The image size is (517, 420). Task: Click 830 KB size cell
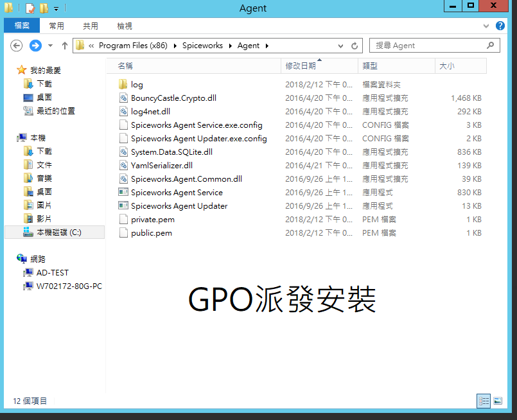(469, 193)
